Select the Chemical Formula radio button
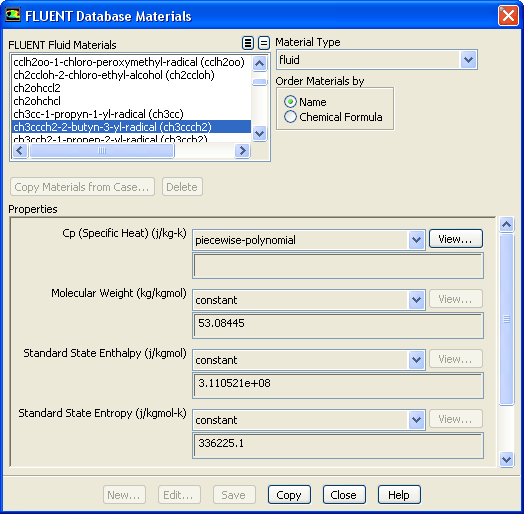The image size is (524, 514). point(290,117)
